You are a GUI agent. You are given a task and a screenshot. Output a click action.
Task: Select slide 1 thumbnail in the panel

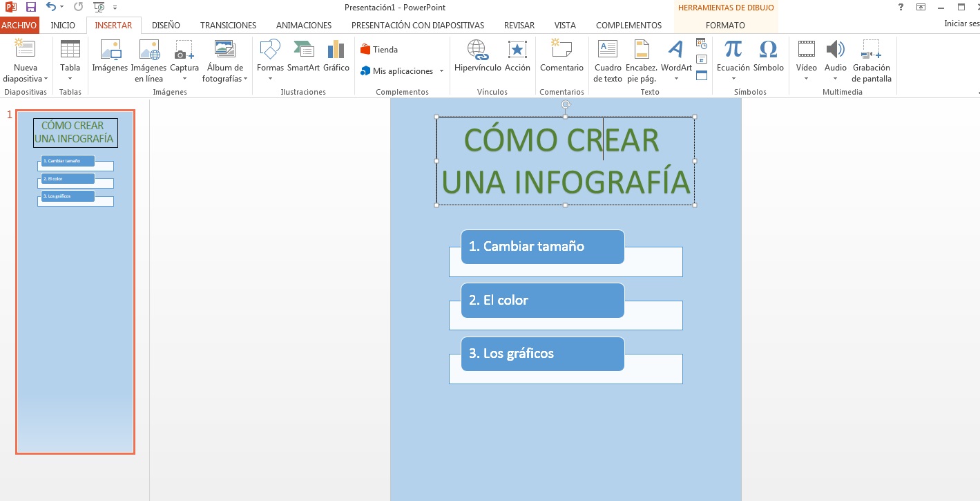pyautogui.click(x=75, y=280)
